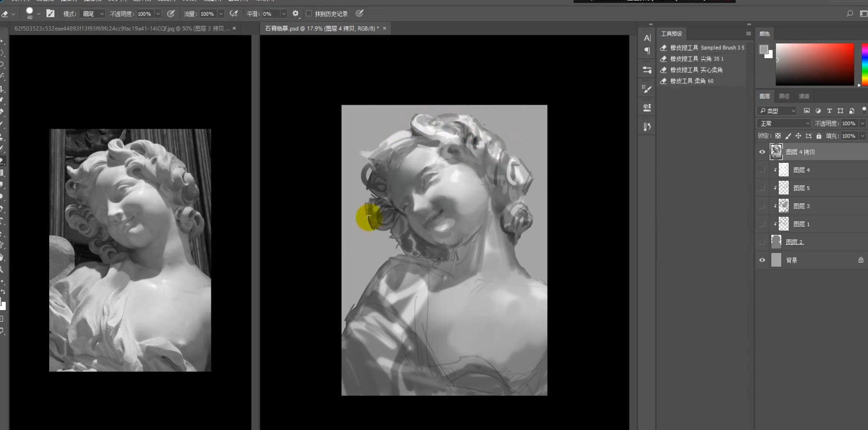Filter layers by shape layers
868x430 pixels.
(841, 110)
